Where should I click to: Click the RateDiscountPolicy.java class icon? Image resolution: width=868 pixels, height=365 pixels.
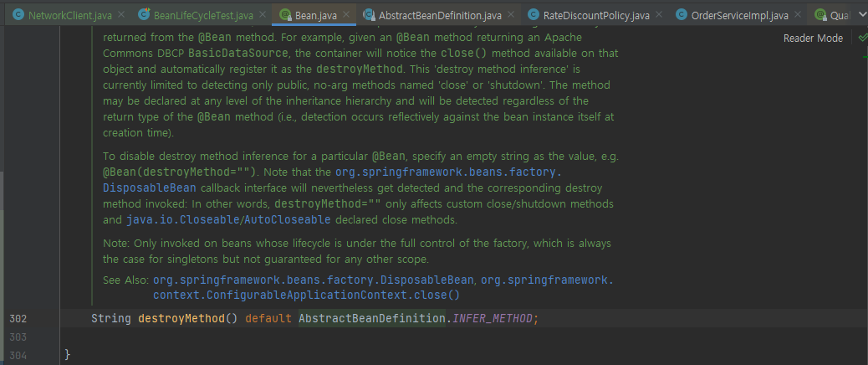point(533,15)
